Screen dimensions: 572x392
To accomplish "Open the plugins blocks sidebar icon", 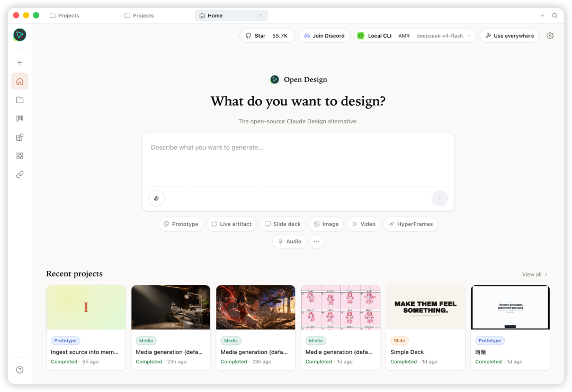I will point(20,138).
